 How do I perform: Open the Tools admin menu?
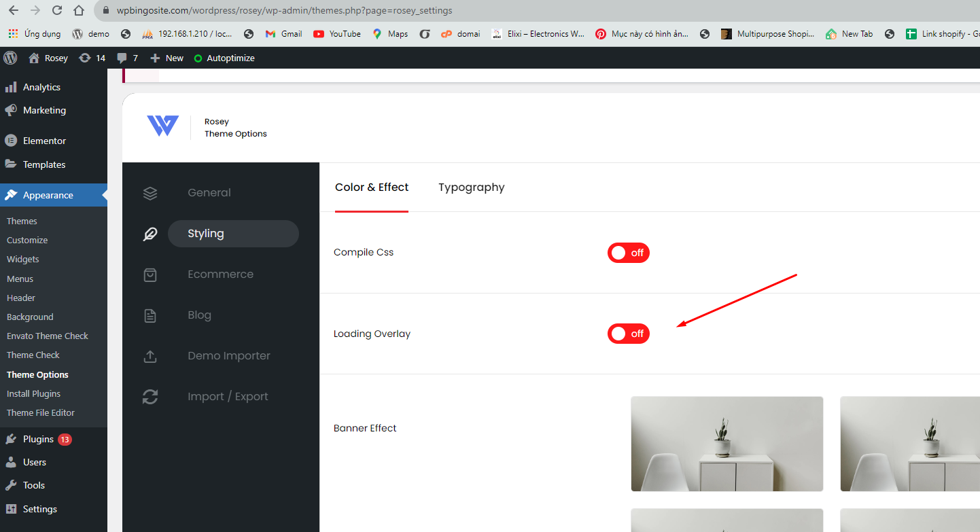tap(54, 485)
